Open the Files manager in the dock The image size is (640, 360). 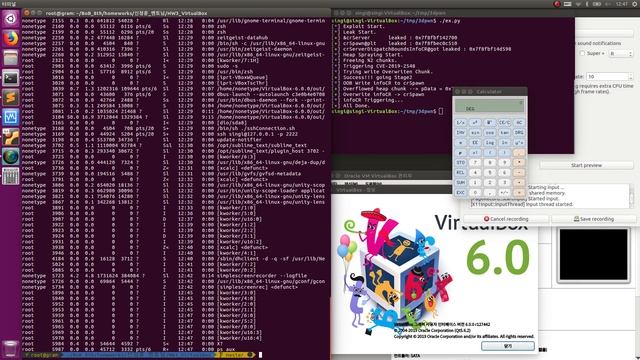pos(10,58)
